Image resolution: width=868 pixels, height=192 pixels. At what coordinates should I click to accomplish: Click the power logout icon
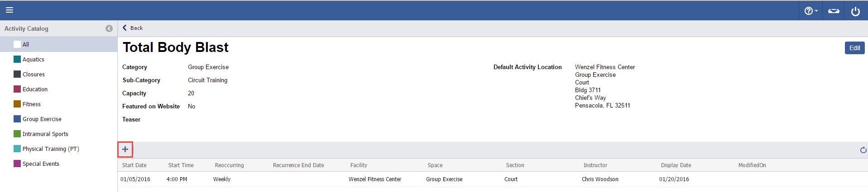[x=855, y=11]
